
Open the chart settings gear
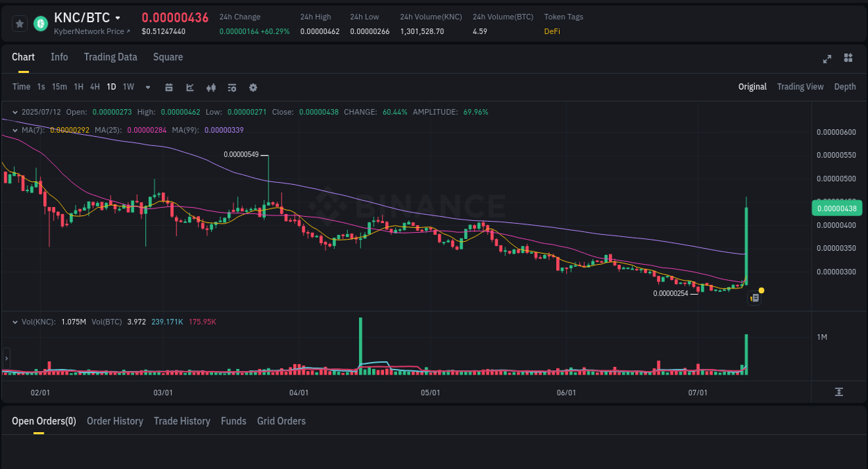coord(253,87)
